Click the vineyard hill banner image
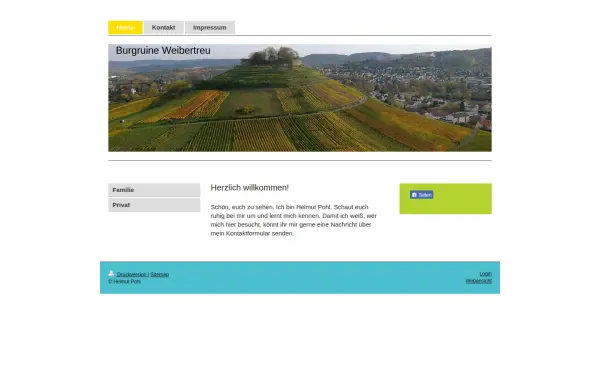This screenshot has width=600, height=375. (300, 98)
